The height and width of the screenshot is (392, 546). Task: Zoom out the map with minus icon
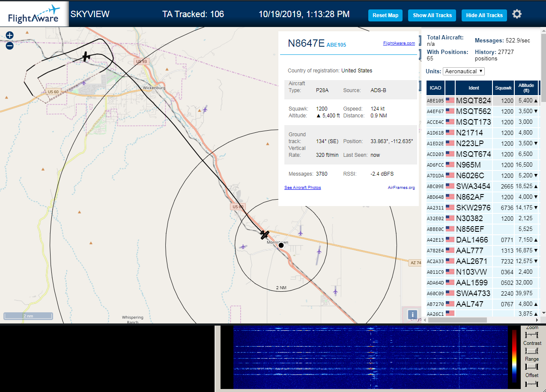click(9, 45)
